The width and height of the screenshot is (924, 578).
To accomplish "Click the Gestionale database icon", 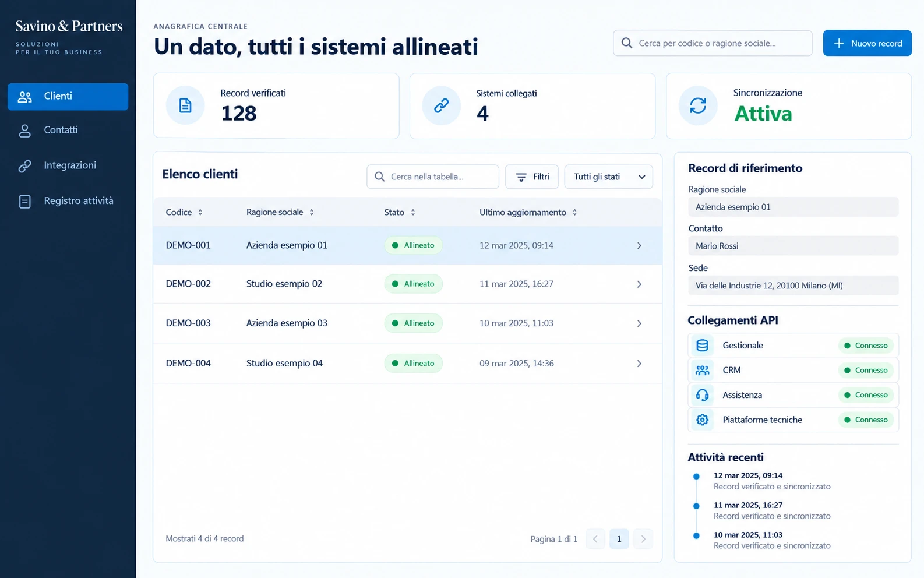I will [703, 346].
